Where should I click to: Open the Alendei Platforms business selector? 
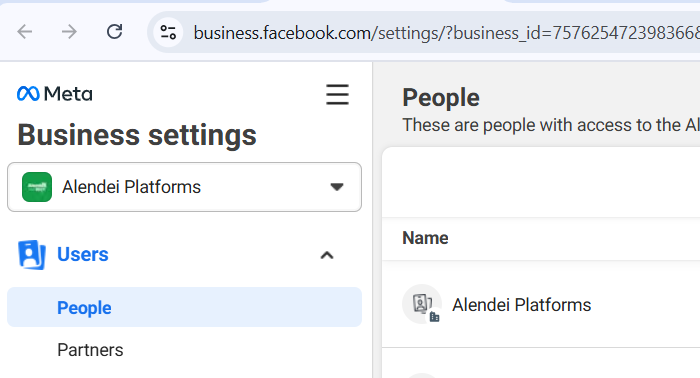tap(184, 187)
